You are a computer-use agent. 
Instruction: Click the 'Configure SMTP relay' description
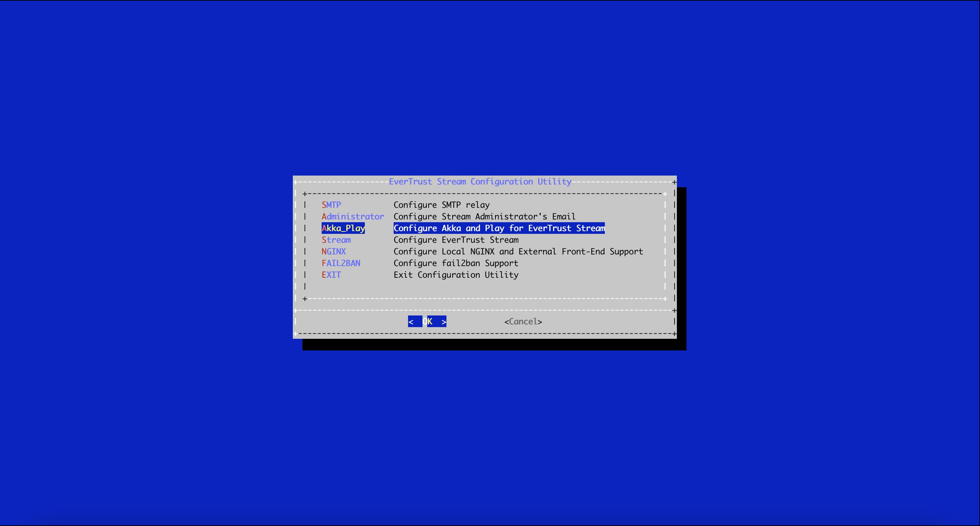point(441,205)
